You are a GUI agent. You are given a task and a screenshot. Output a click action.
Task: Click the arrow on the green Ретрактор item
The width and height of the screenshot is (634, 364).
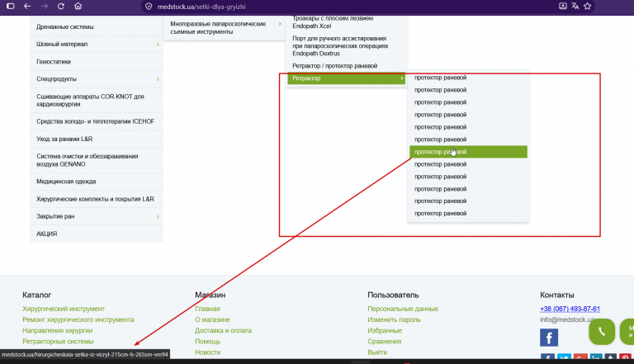click(x=402, y=78)
